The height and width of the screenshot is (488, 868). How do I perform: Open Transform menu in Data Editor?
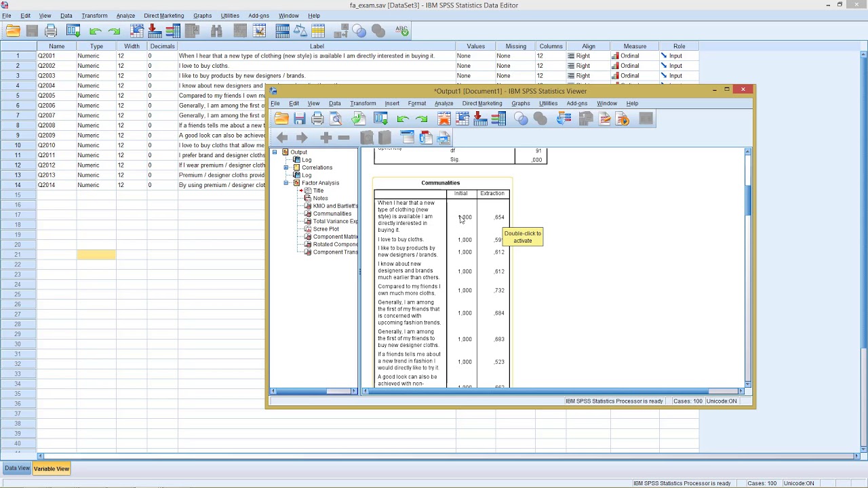(x=94, y=16)
